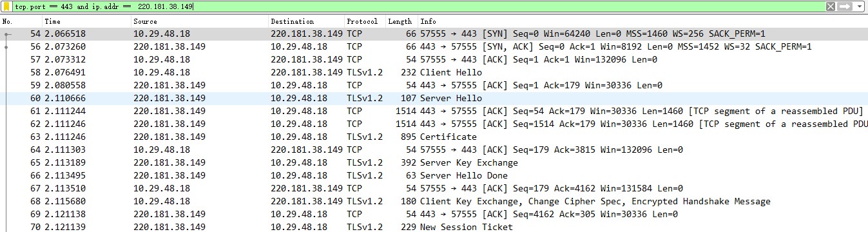Select packet 64 with Ack=3815

click(x=434, y=150)
